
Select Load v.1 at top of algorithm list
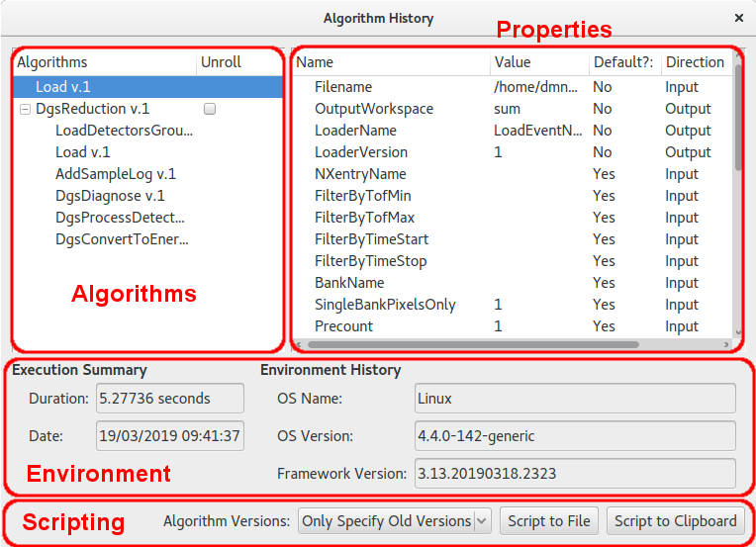pos(64,87)
